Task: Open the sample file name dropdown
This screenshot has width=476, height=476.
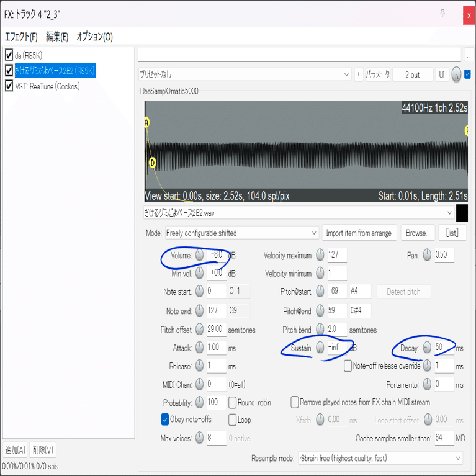Action: (299, 213)
